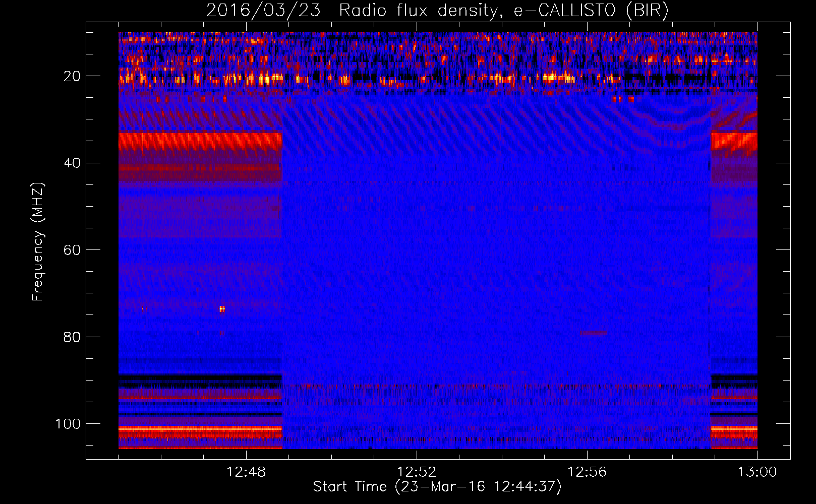The image size is (816, 504).
Task: Click the 40 MHz frequency tick label
Action: pyautogui.click(x=72, y=163)
